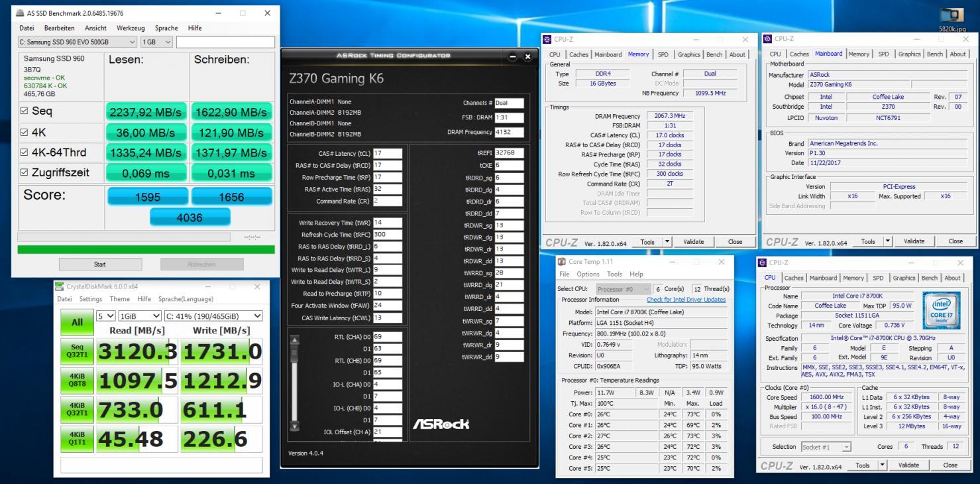Screen dimensions: 980x484
Task: Open the drive dropdown in AS SSD Benchmark
Action: coord(78,42)
